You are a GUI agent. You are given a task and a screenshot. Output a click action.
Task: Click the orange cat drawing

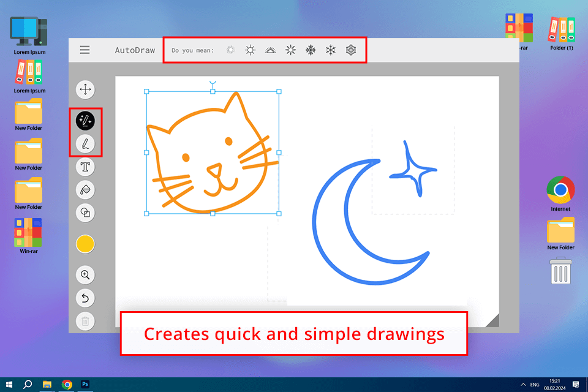pyautogui.click(x=213, y=154)
